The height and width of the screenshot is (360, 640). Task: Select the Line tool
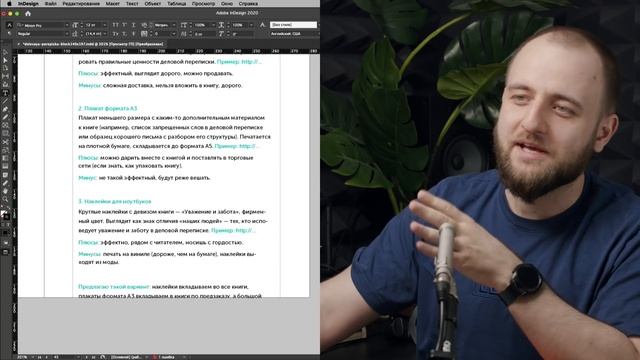tap(5, 101)
